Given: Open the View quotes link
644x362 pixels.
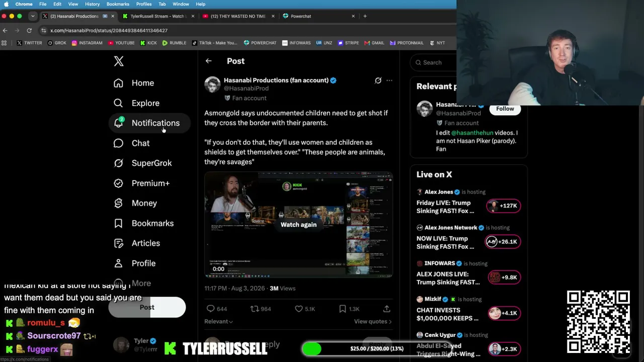Looking at the screenshot, I should (373, 321).
